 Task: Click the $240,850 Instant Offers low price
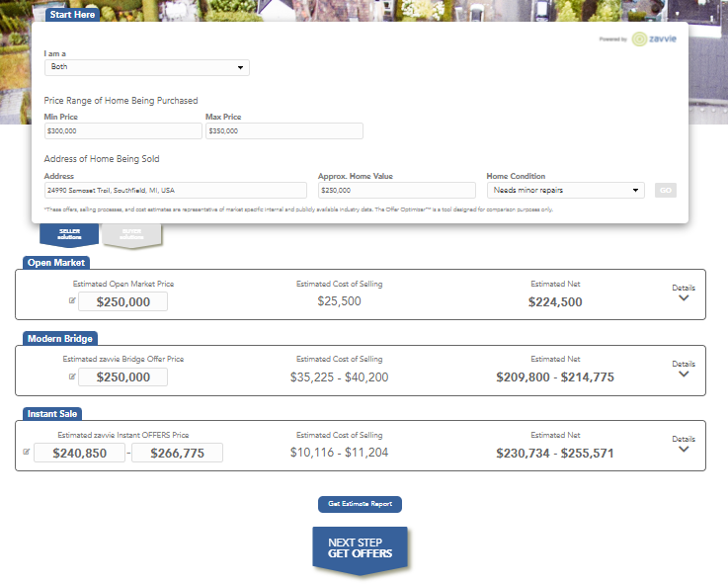[x=79, y=453]
